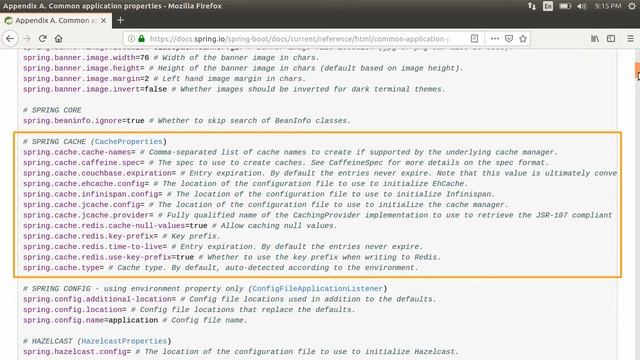
Task: Click spring.banner.image.height property text
Action: point(83,68)
